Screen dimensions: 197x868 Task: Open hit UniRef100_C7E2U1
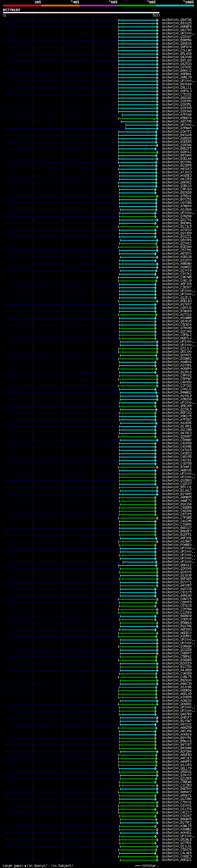pos(177,94)
